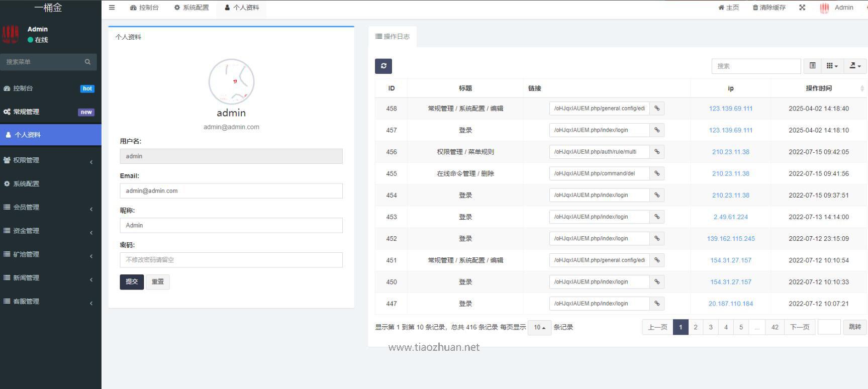The height and width of the screenshot is (389, 868).
Task: Select the 操作日志 tab
Action: click(x=393, y=36)
